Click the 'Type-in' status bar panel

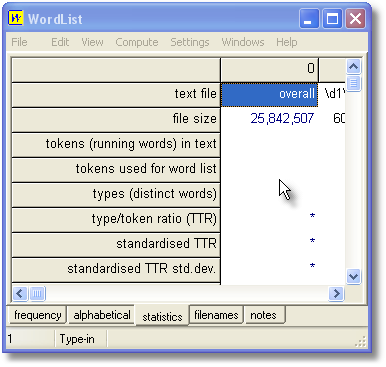click(x=81, y=339)
